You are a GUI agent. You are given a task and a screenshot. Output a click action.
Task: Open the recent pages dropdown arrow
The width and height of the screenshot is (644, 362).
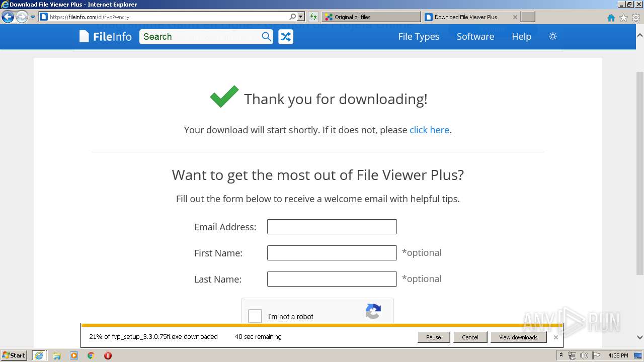[x=33, y=17]
